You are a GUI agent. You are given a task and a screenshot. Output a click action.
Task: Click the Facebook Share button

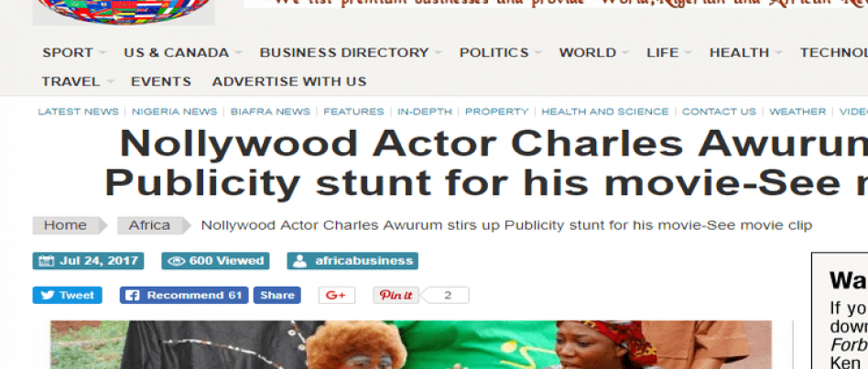point(277,295)
